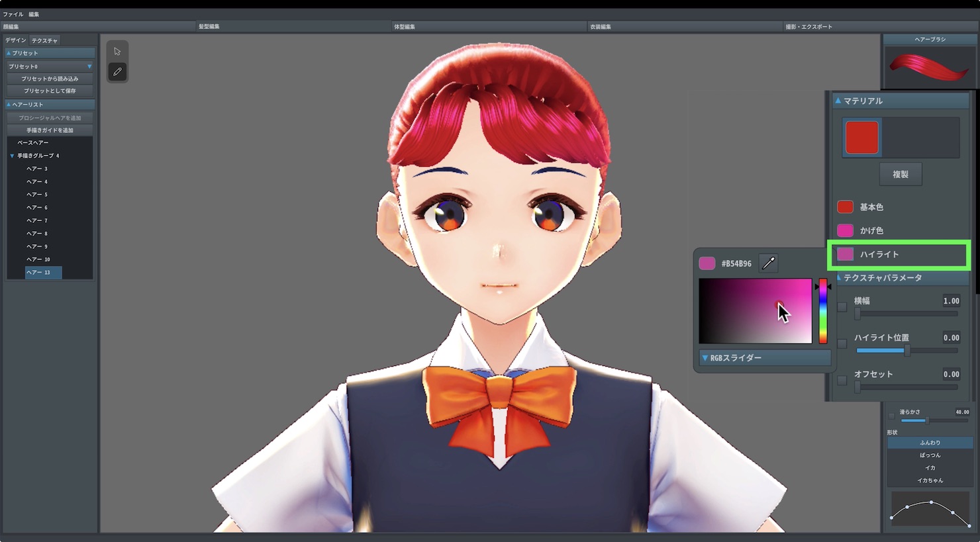Select ヘアー 8 in the list
The width and height of the screenshot is (980, 542).
click(37, 234)
